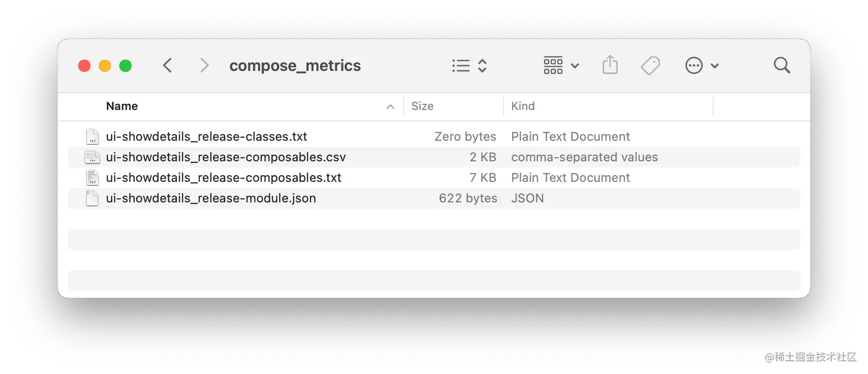Click the Size column header
Image resolution: width=868 pixels, height=374 pixels.
pos(422,106)
